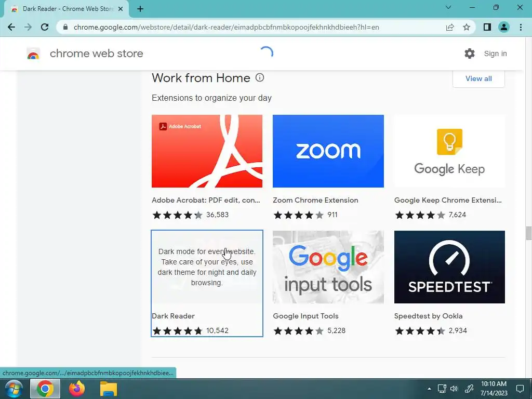Launch Firefox from taskbar
The width and height of the screenshot is (532, 399).
point(77,389)
